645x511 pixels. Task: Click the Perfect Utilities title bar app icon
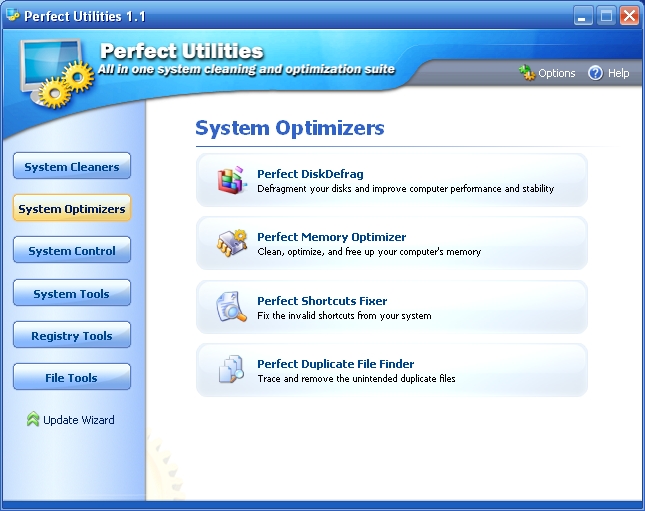click(12, 15)
